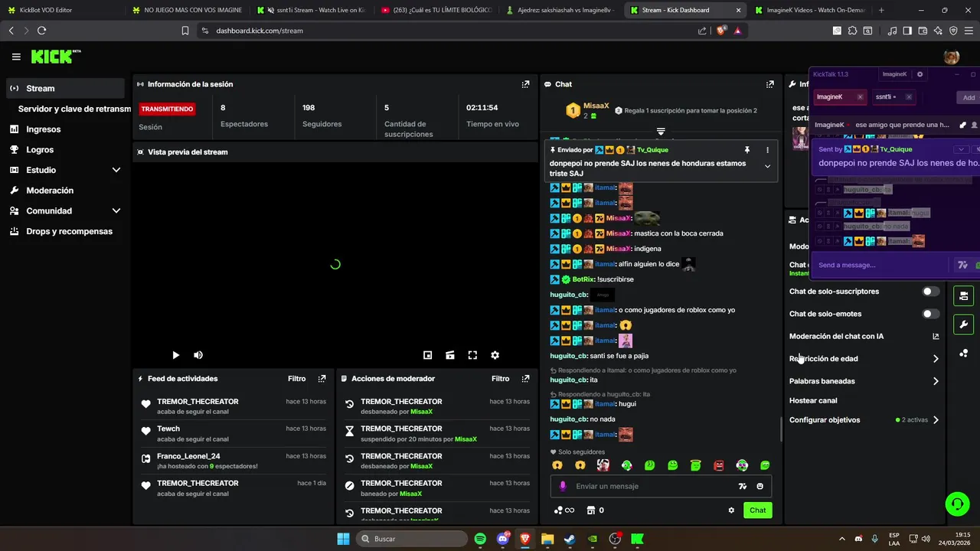Viewport: 980px width, 551px height.
Task: Click the Add button in KickTalk
Action: pos(969,97)
